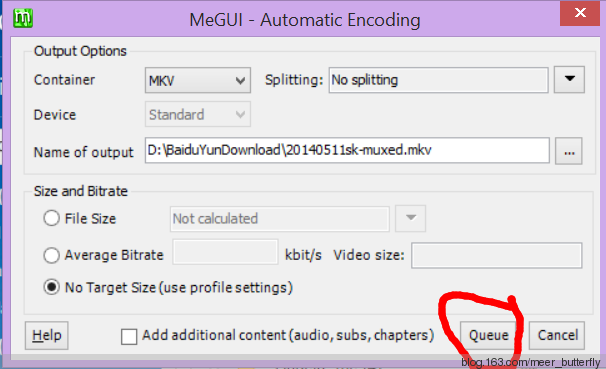606x369 pixels.
Task: Click the MeGUI - Automatic Encoding title bar
Action: tap(305, 20)
